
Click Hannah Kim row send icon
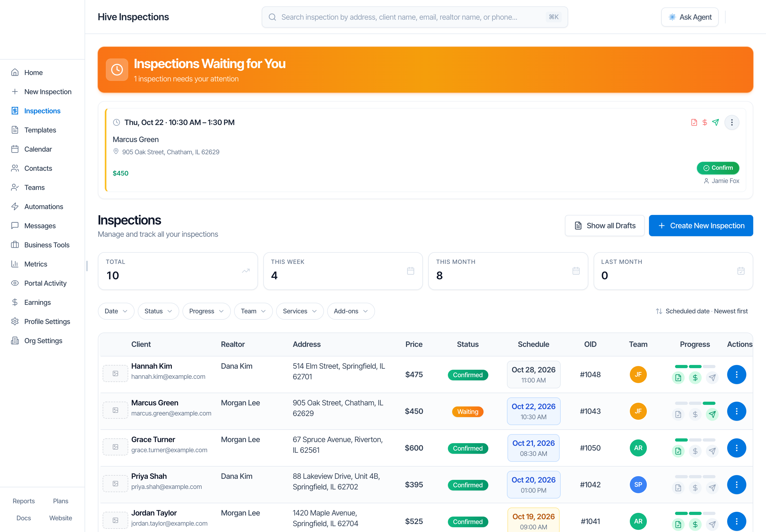point(712,378)
